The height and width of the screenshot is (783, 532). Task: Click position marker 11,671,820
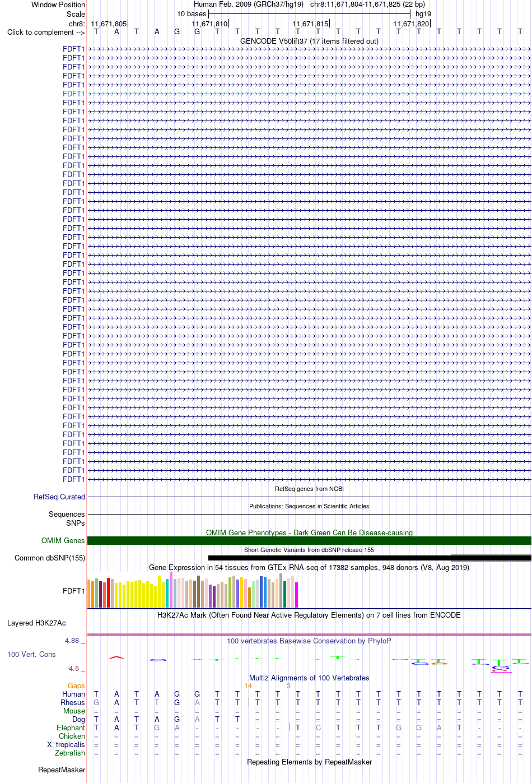411,24
